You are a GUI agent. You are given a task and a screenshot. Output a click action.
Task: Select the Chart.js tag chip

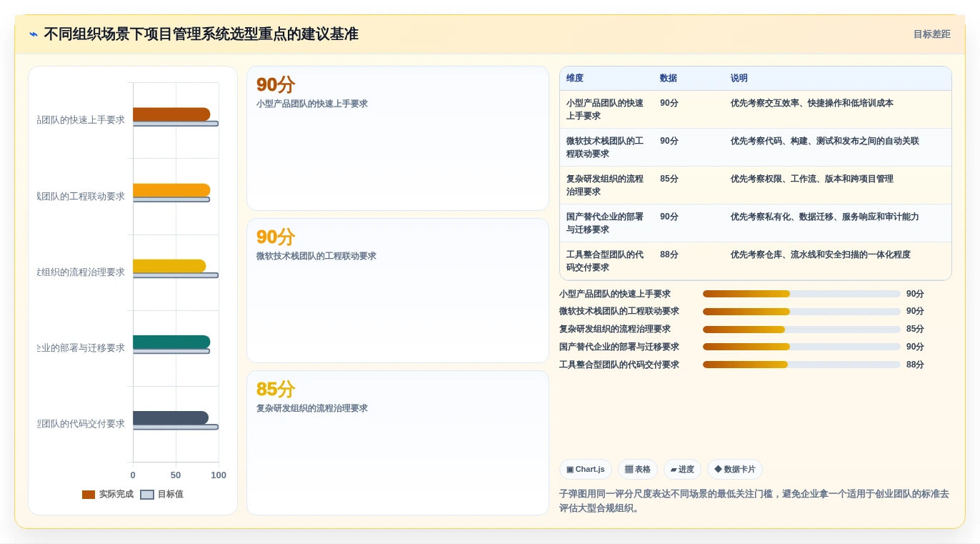click(x=586, y=470)
